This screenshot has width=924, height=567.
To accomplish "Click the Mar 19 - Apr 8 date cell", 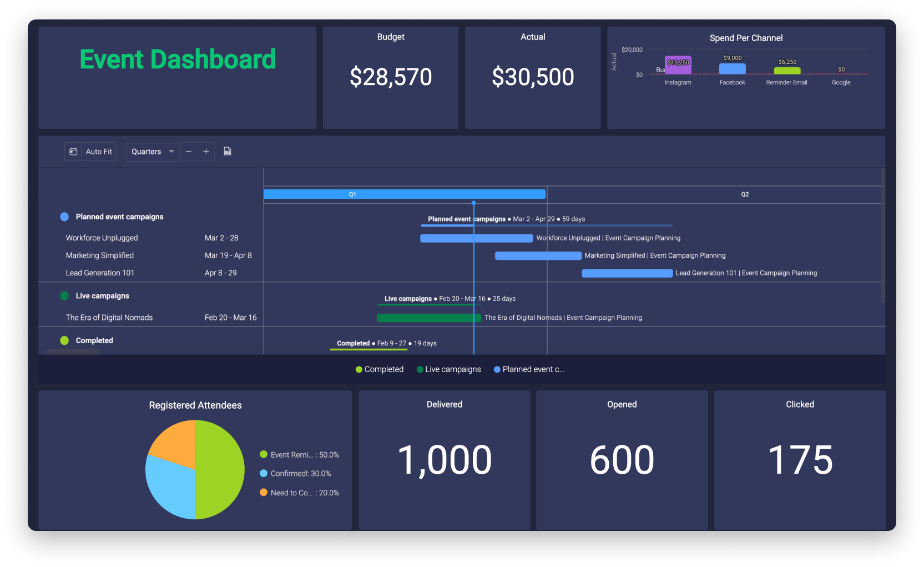I will pos(228,255).
